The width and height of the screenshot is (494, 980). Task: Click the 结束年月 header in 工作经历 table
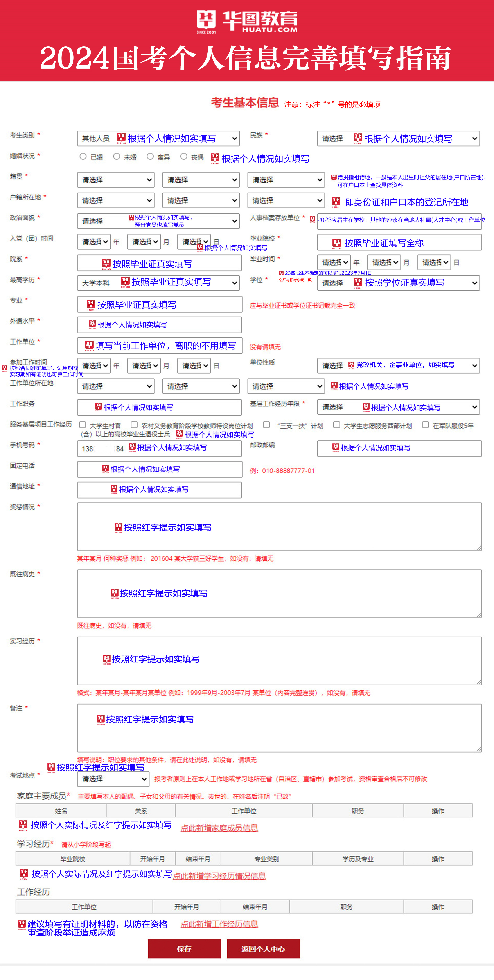pyautogui.click(x=255, y=907)
